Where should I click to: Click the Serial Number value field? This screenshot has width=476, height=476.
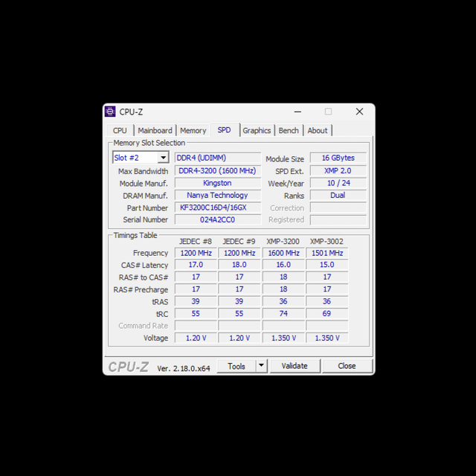pyautogui.click(x=217, y=219)
